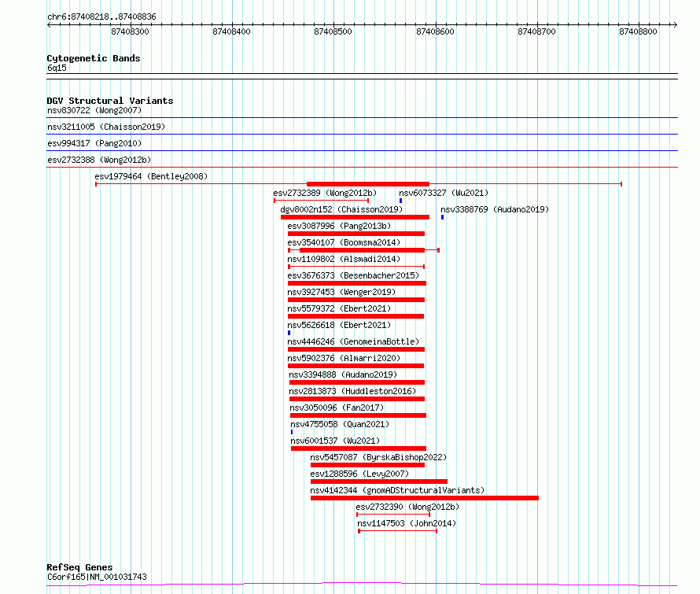Open the nsv830722 (Wong2007) variant label

point(94,110)
